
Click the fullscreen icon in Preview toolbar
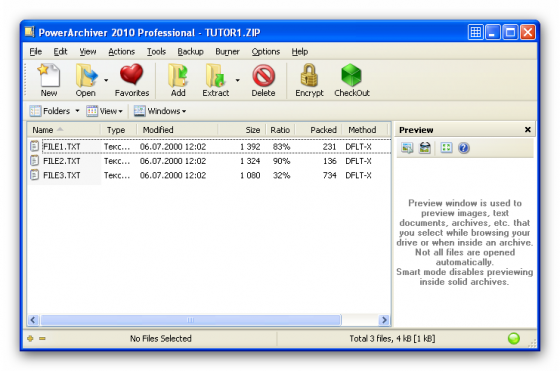pos(446,147)
